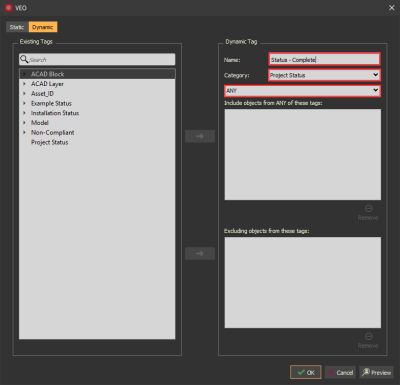Click Remove under the include list
Screen dimensions: 400x385
pyautogui.click(x=368, y=213)
